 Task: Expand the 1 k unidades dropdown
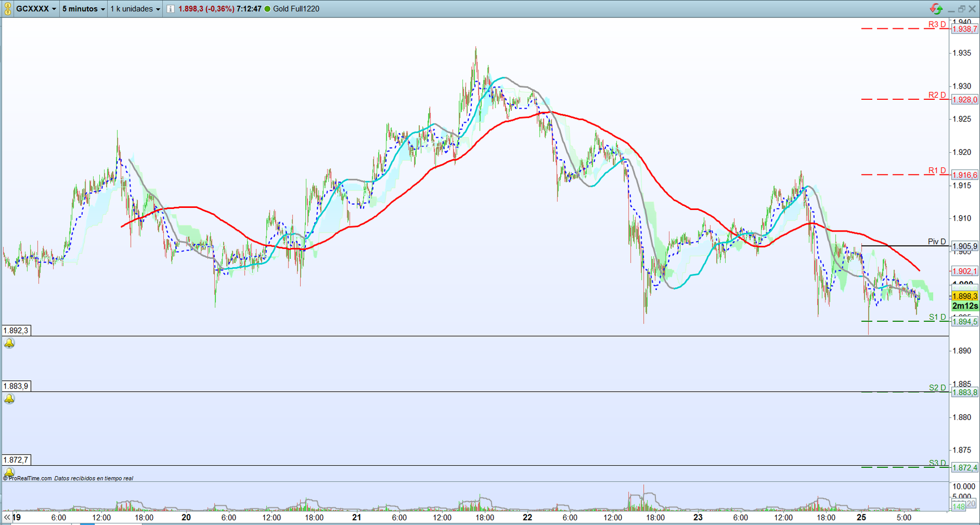click(x=135, y=9)
